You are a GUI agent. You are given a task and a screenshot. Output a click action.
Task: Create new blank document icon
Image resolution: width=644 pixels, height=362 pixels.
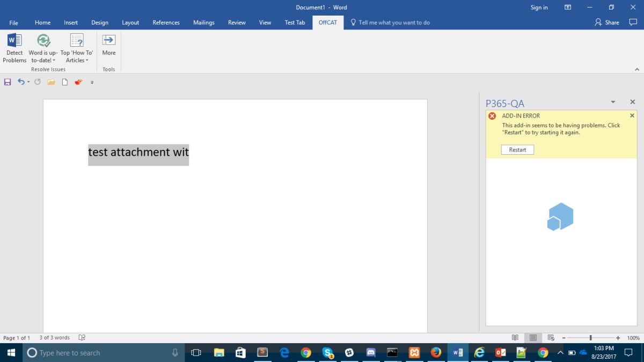click(x=65, y=82)
